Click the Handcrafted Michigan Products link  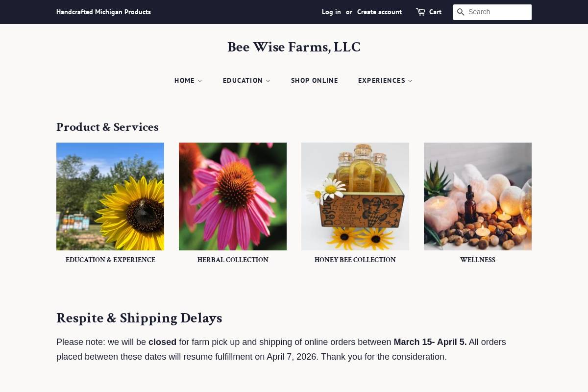pos(103,12)
